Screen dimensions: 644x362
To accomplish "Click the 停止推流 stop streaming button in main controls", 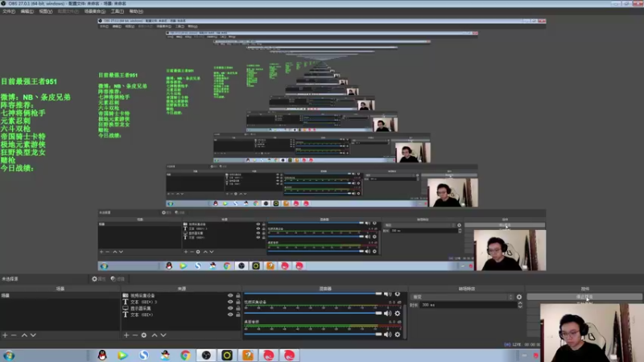I will [584, 297].
